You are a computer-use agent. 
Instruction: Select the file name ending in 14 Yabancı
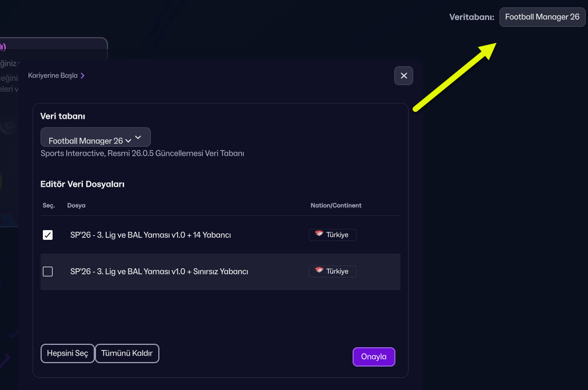pos(150,235)
